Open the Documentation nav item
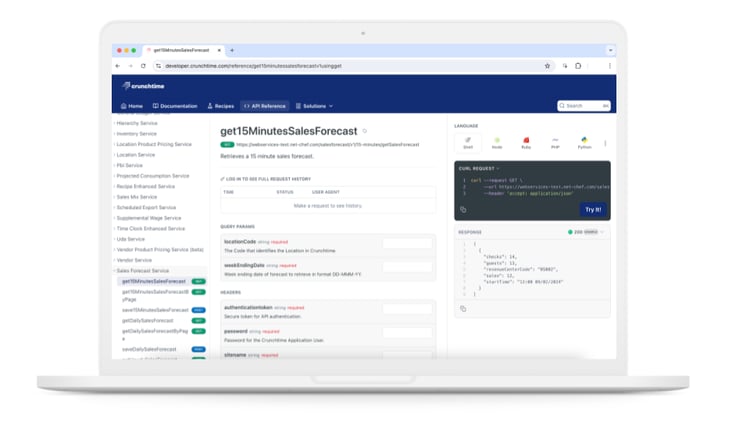Viewport: 750px width, 421px height. (175, 106)
